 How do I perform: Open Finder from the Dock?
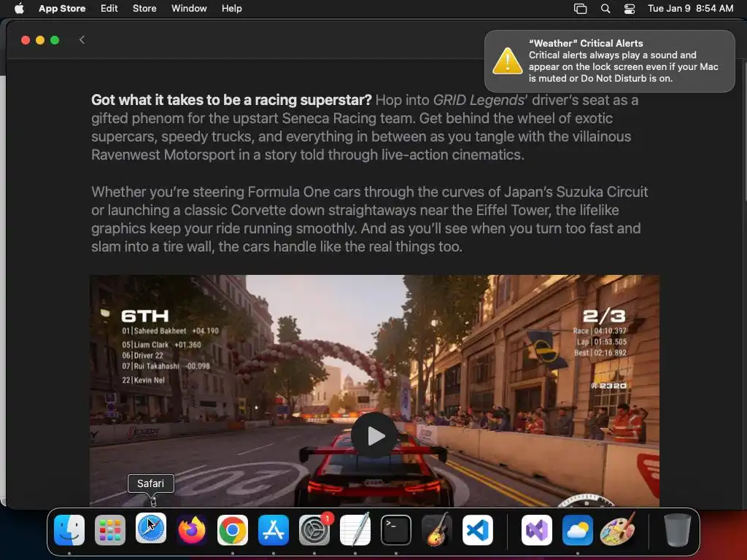tap(69, 530)
